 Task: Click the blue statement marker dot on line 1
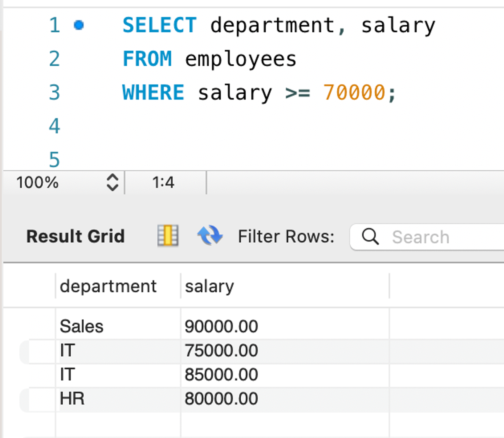pos(79,25)
